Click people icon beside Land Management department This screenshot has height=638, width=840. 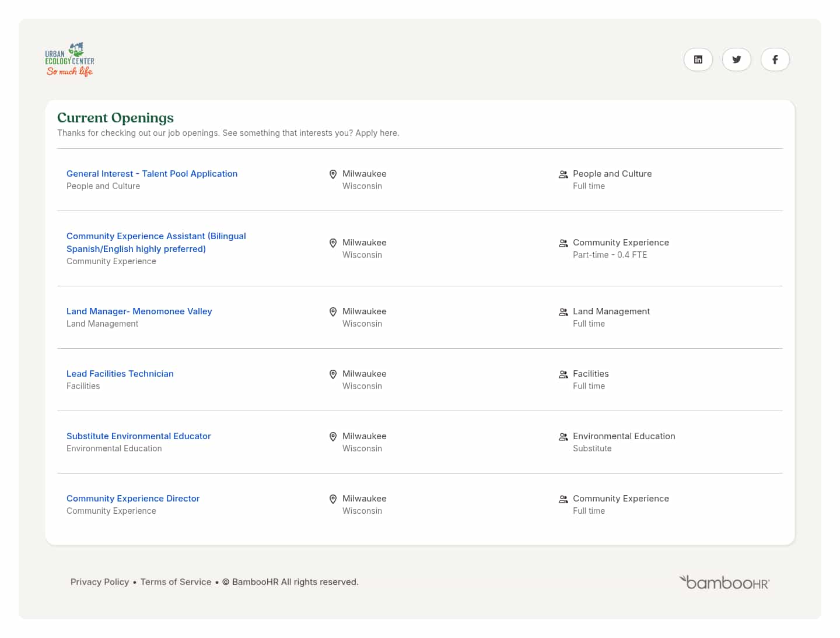(563, 312)
